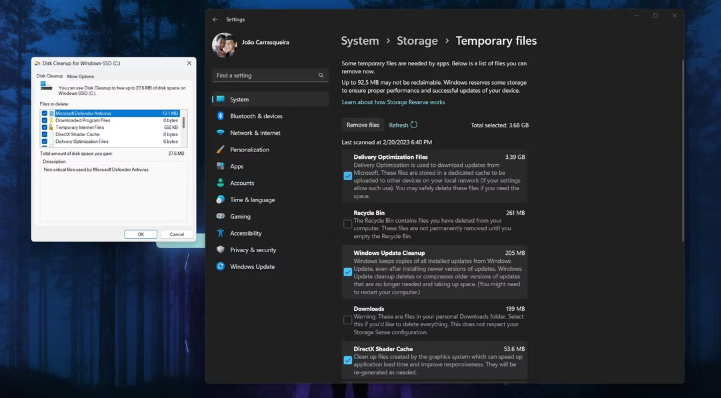Click the System breadcrumb in the header

click(360, 41)
